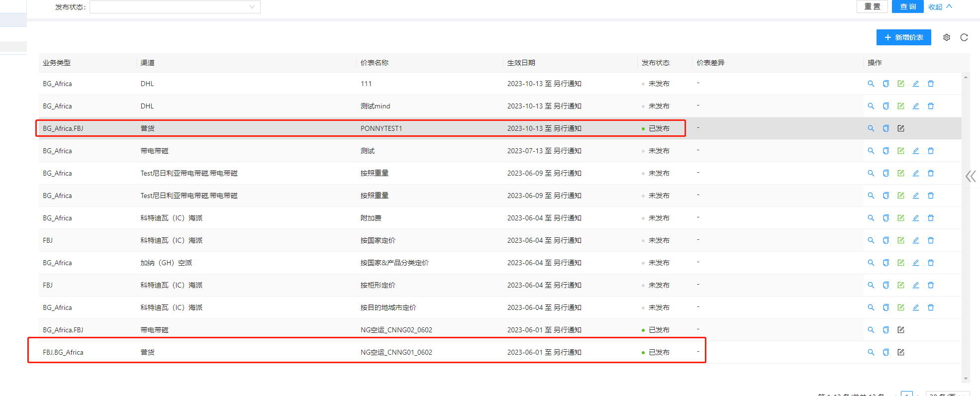
Task: Refresh the price table list
Action: [964, 37]
